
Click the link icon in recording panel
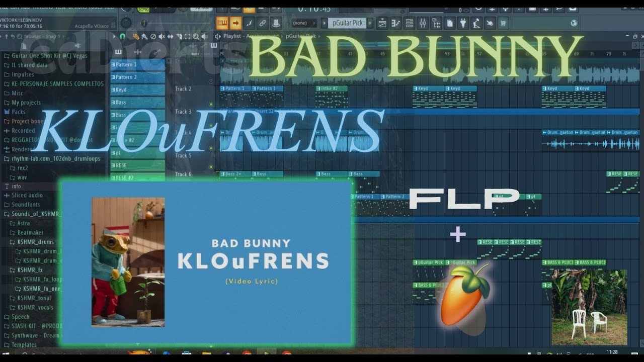[x=262, y=23]
